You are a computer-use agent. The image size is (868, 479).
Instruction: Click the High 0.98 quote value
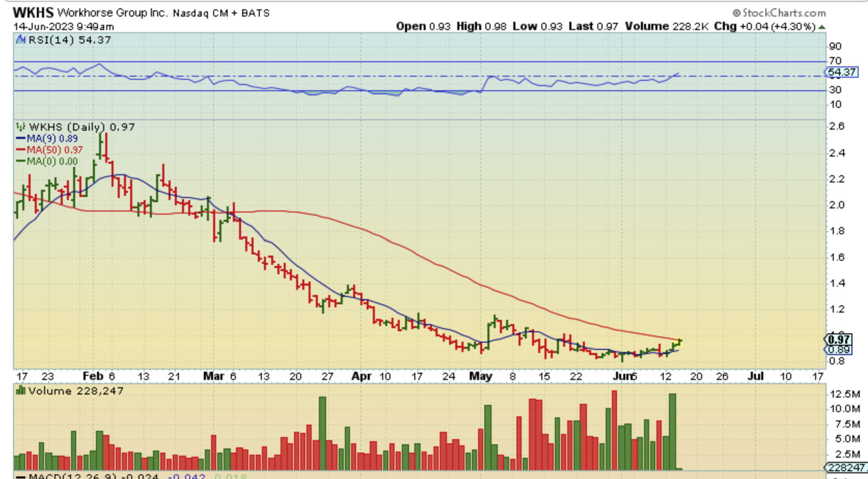[481, 26]
